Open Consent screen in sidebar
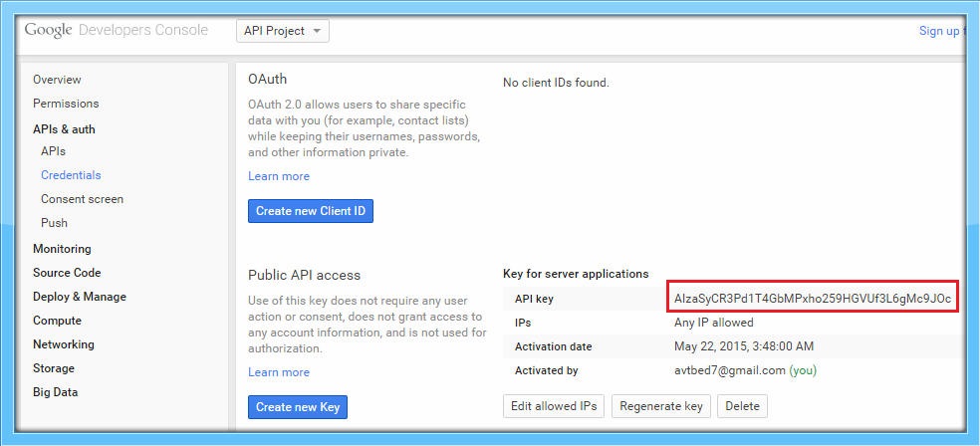 (x=82, y=199)
